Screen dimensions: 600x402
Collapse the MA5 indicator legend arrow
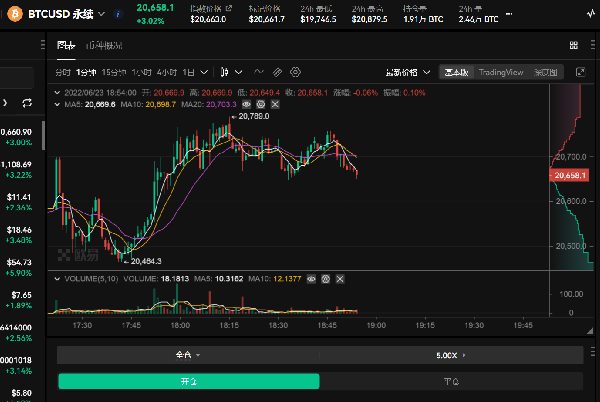(56, 103)
